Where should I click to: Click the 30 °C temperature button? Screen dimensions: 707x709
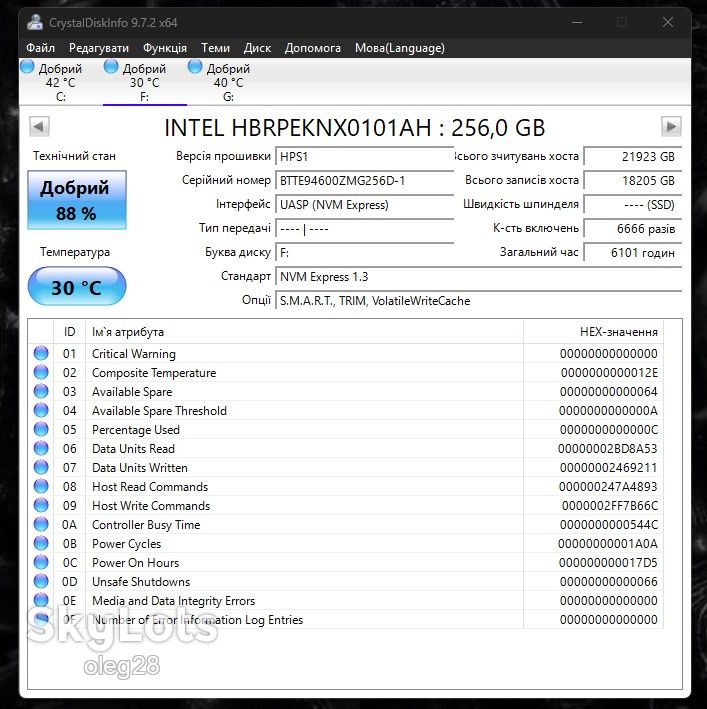tap(77, 287)
